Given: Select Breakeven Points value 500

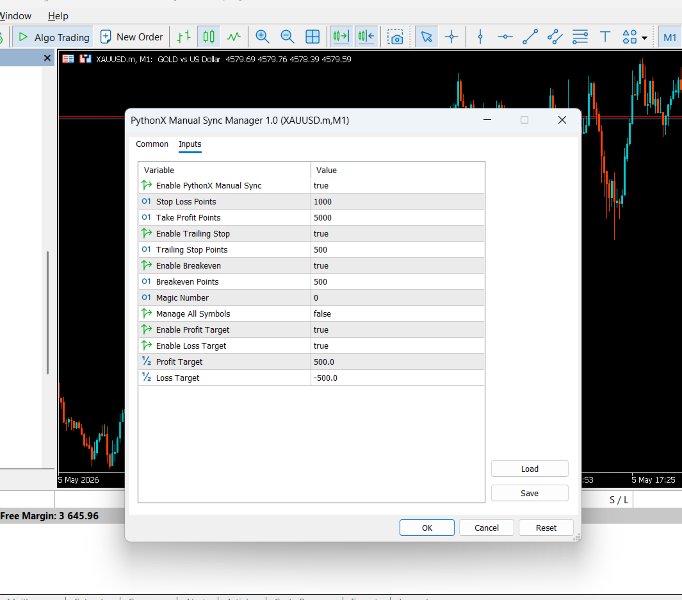Looking at the screenshot, I should click(x=398, y=282).
